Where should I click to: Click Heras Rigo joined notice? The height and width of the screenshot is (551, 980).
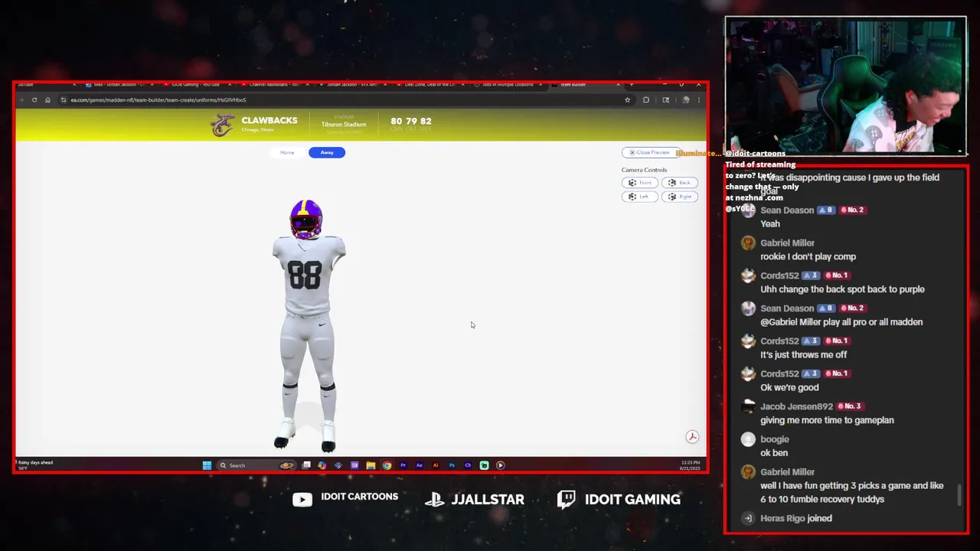click(x=796, y=518)
